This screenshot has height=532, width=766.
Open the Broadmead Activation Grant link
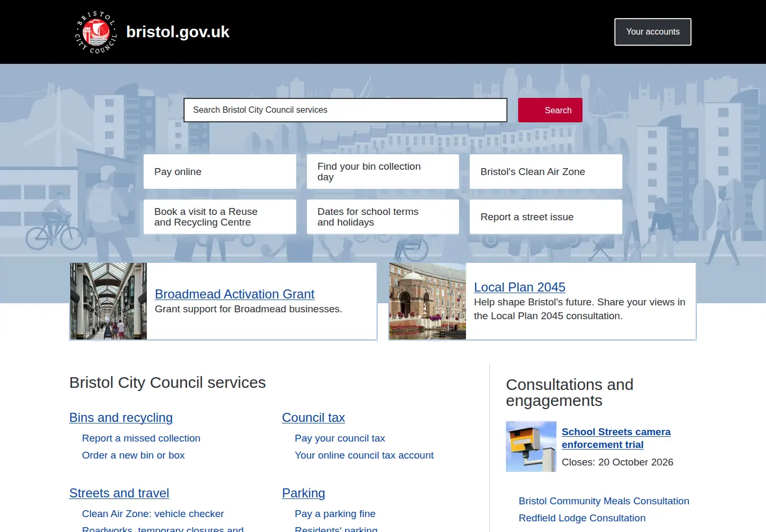(x=235, y=294)
